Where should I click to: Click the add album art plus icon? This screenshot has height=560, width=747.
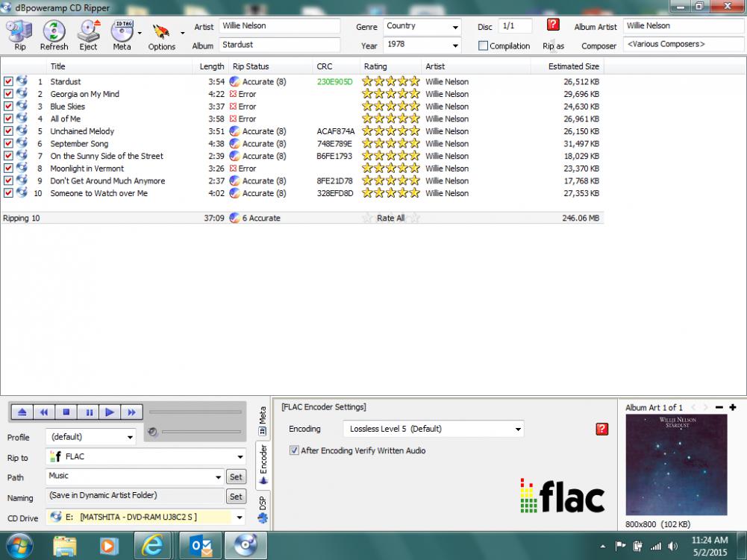733,407
